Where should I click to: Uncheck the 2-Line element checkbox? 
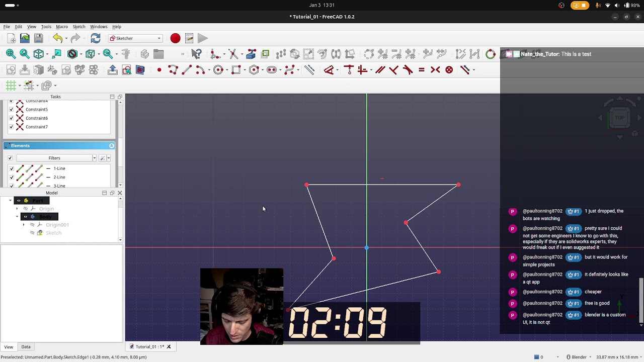pyautogui.click(x=12, y=177)
